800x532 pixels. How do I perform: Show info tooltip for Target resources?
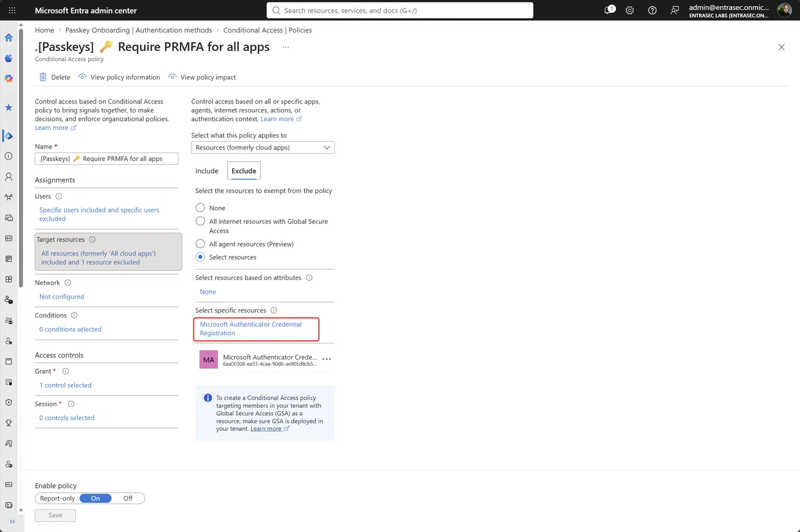[x=92, y=239]
